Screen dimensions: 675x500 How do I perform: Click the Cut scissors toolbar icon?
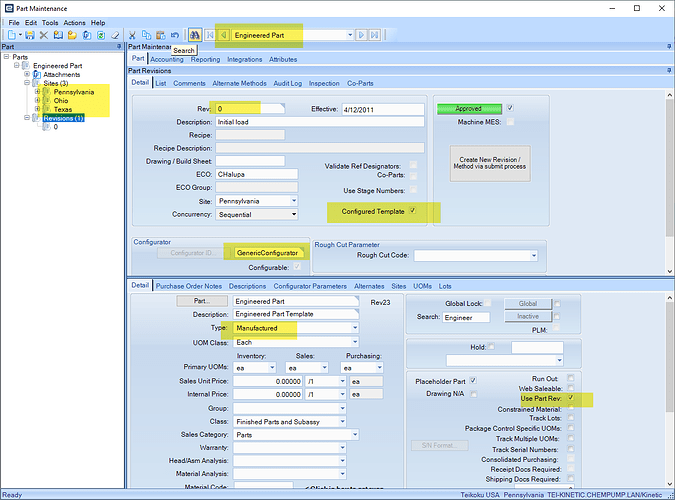tap(132, 35)
